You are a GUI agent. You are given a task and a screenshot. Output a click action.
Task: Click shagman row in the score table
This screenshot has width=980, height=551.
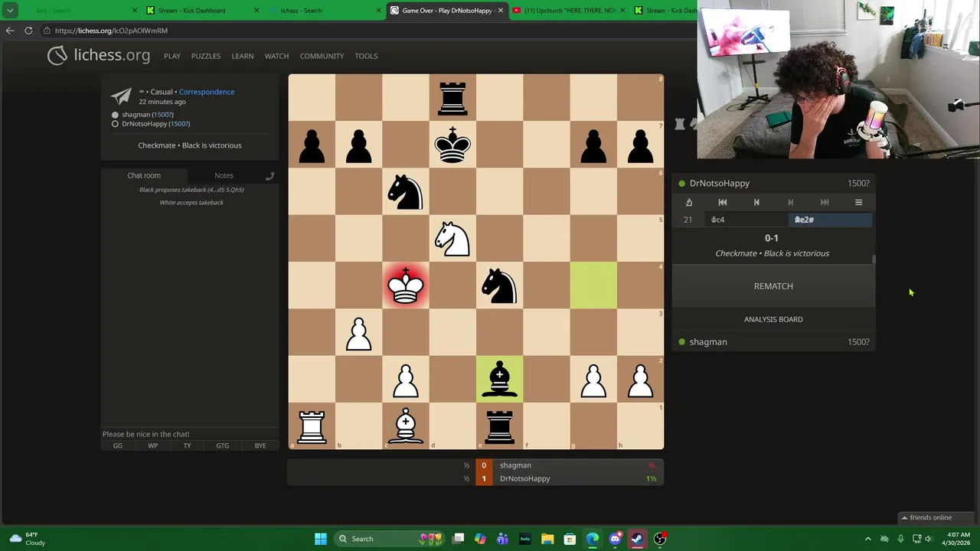coord(475,465)
